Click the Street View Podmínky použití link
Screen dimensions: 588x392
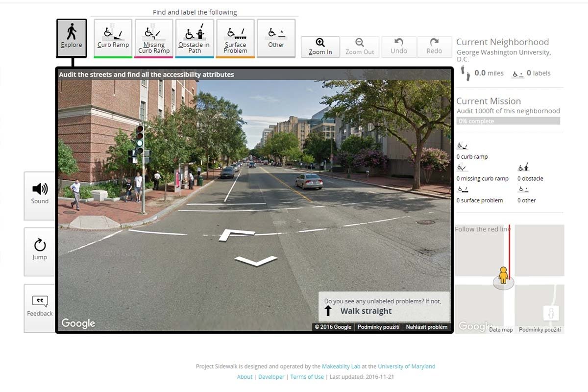point(378,327)
